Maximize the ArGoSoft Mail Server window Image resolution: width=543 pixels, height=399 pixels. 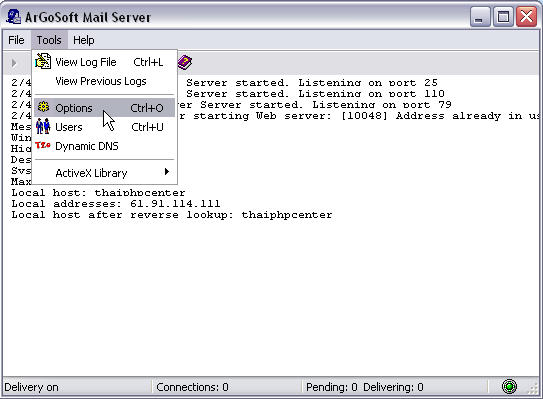coord(503,16)
